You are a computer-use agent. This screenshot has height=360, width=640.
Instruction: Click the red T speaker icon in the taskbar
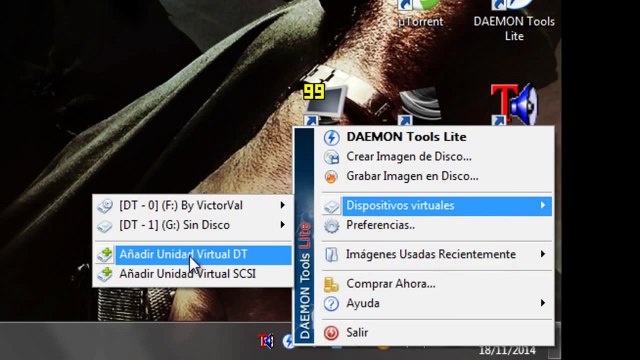click(266, 341)
